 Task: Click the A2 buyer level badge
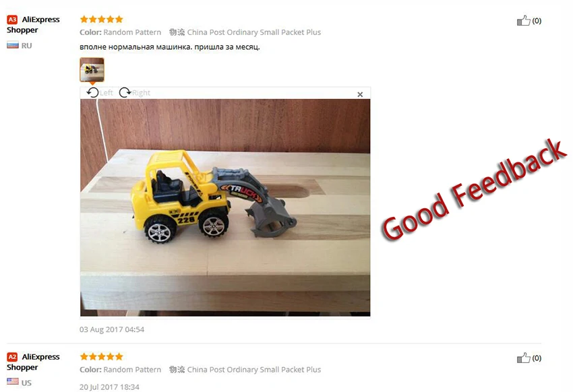(x=12, y=357)
